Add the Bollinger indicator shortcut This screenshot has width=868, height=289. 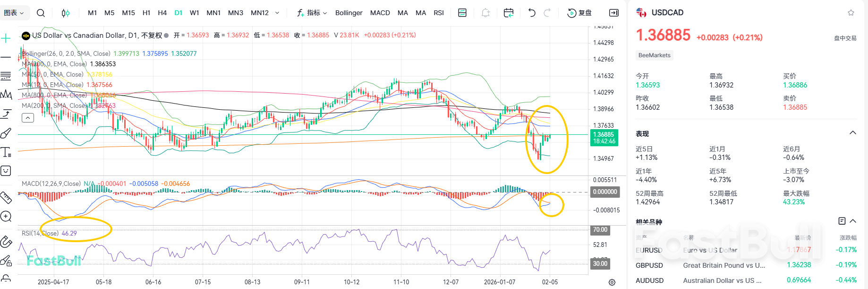coord(349,13)
